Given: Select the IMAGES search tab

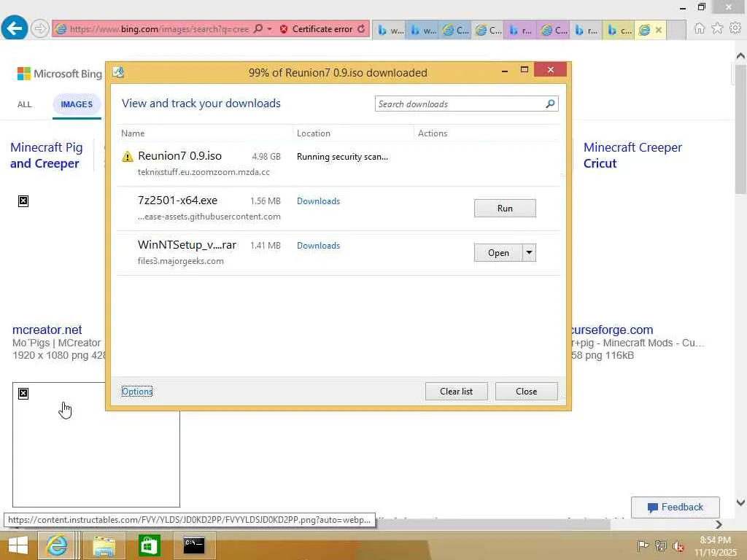Looking at the screenshot, I should (x=76, y=104).
